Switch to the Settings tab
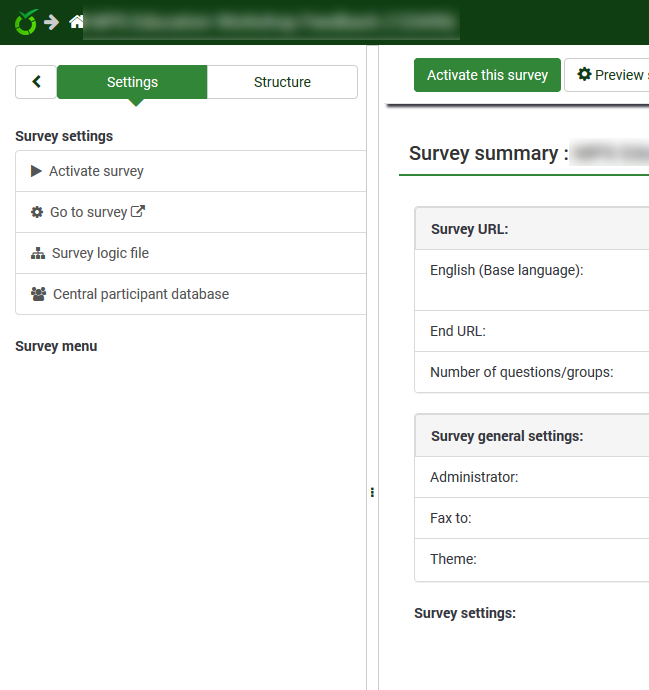 (132, 82)
